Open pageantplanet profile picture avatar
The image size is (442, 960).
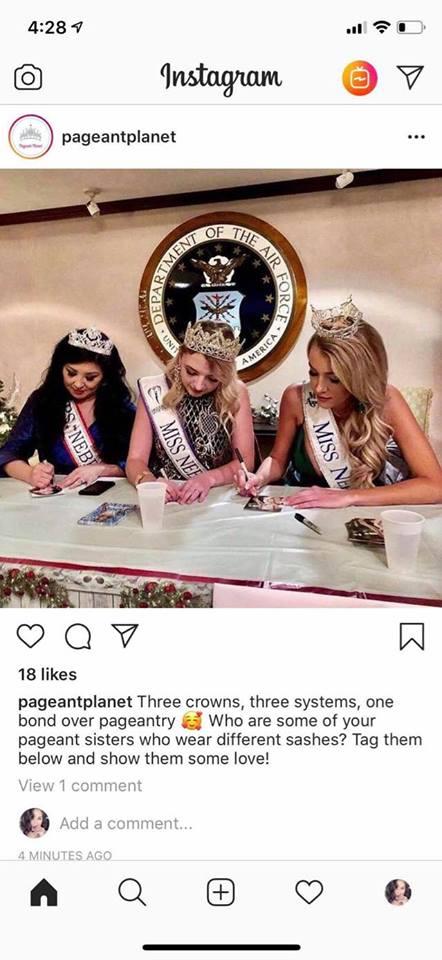31,137
